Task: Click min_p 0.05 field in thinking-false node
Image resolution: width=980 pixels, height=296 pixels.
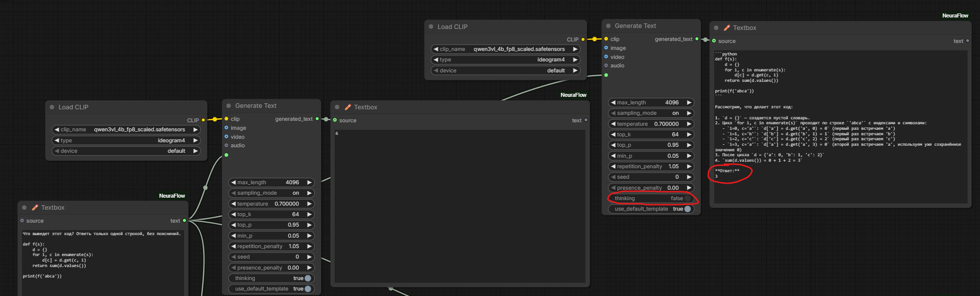Action: (651, 156)
